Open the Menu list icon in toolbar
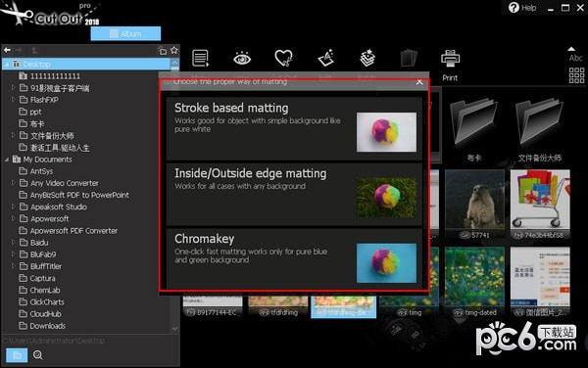The width and height of the screenshot is (588, 368). [200, 59]
